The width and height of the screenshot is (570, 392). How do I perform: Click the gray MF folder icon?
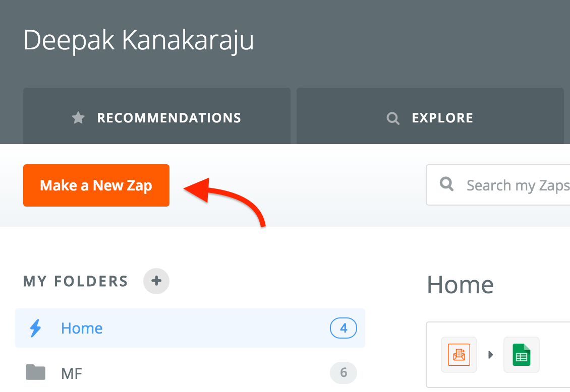click(36, 372)
